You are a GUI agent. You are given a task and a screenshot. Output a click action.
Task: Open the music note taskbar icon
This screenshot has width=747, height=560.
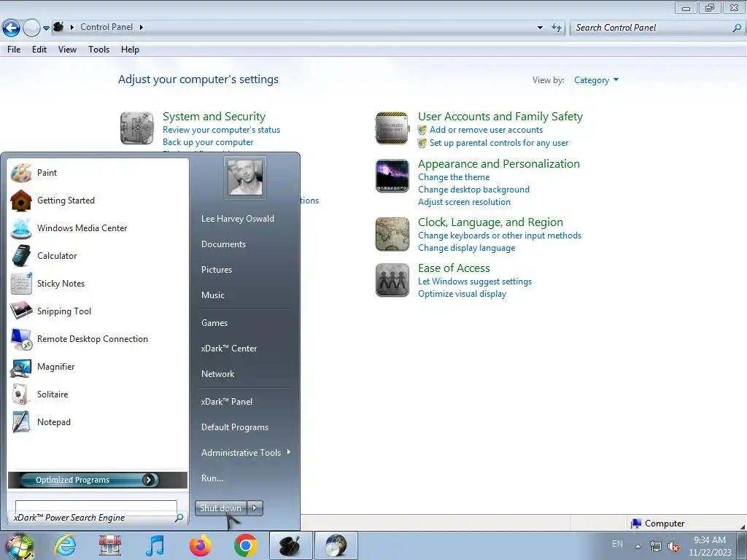(155, 545)
